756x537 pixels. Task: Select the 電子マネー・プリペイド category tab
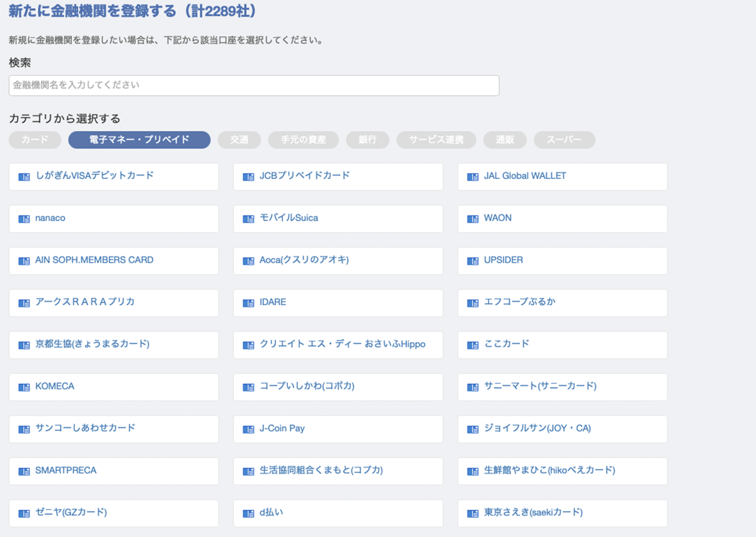pyautogui.click(x=139, y=140)
